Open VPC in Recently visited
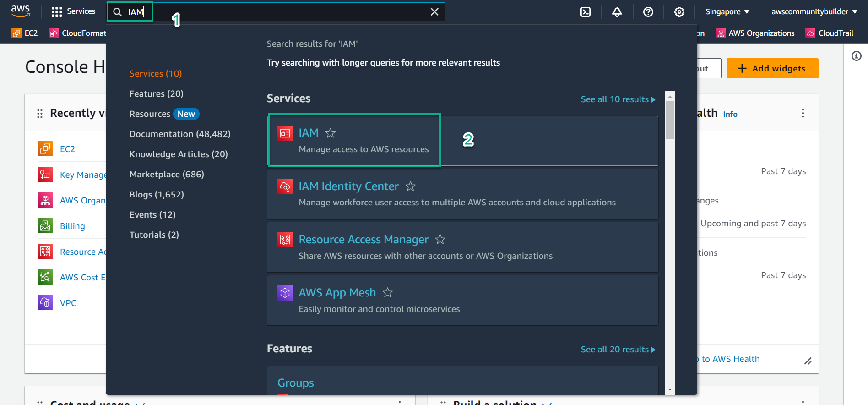The height and width of the screenshot is (405, 868). [68, 303]
